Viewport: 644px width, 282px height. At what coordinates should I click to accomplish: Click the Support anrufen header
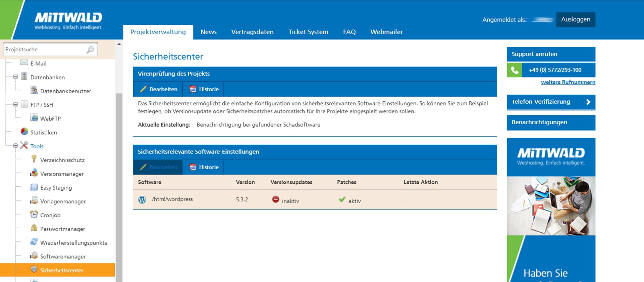551,54
